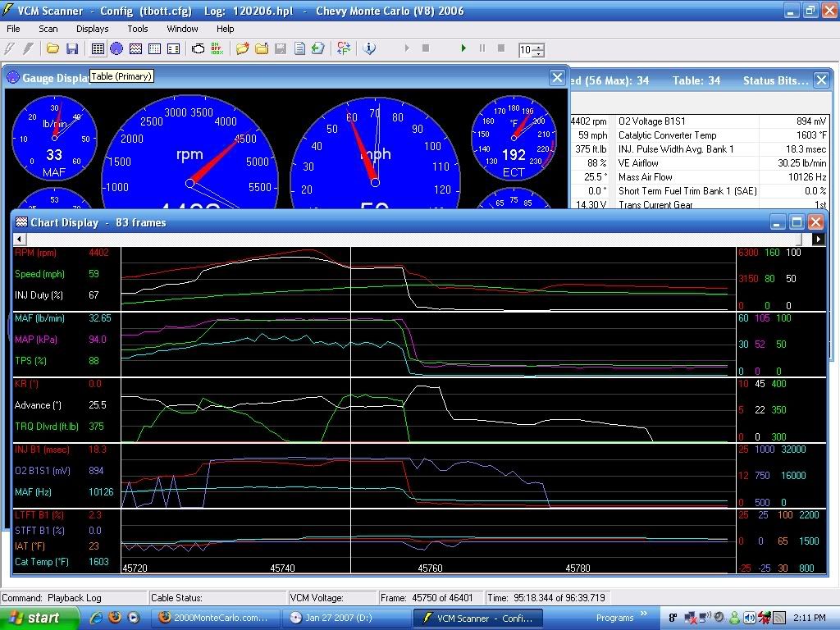Open the Table display from the toolbar
The height and width of the screenshot is (630, 840).
(x=98, y=49)
